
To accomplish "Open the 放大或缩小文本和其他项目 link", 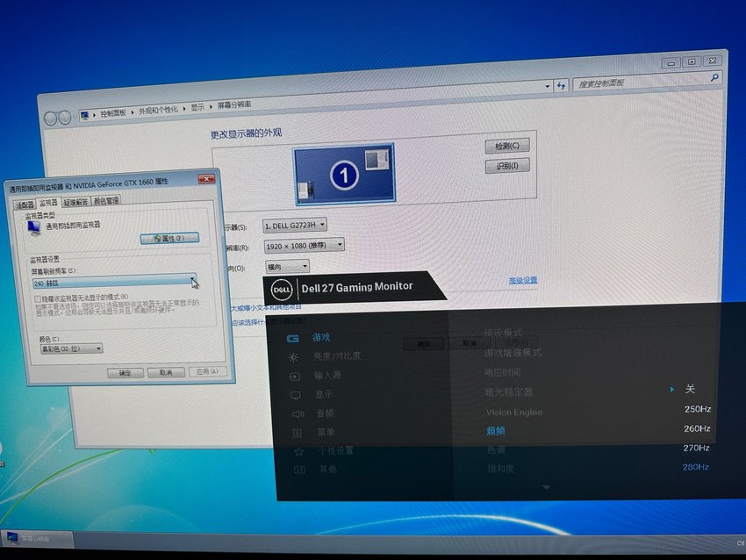I will point(267,307).
